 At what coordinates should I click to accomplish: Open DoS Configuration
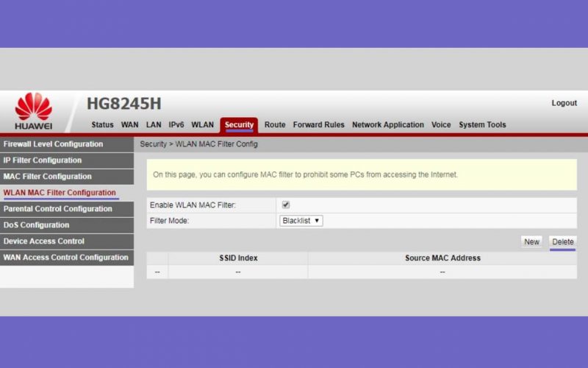[x=67, y=225]
